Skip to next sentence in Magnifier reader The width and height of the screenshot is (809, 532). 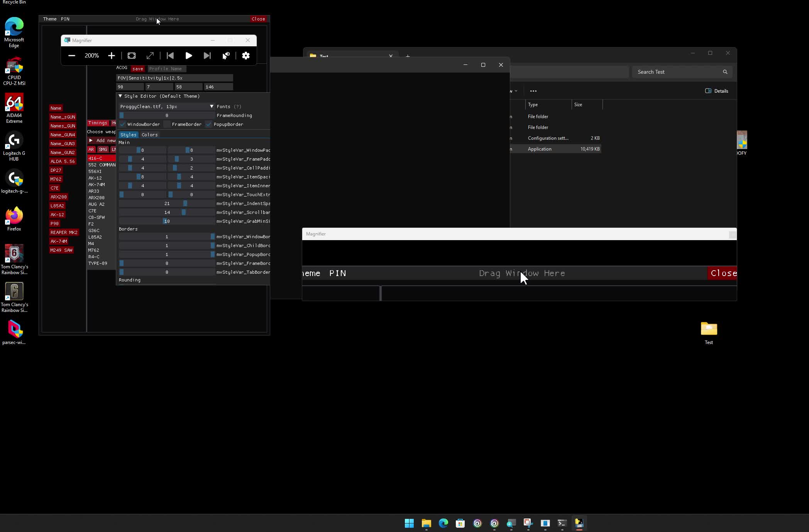[x=207, y=56]
